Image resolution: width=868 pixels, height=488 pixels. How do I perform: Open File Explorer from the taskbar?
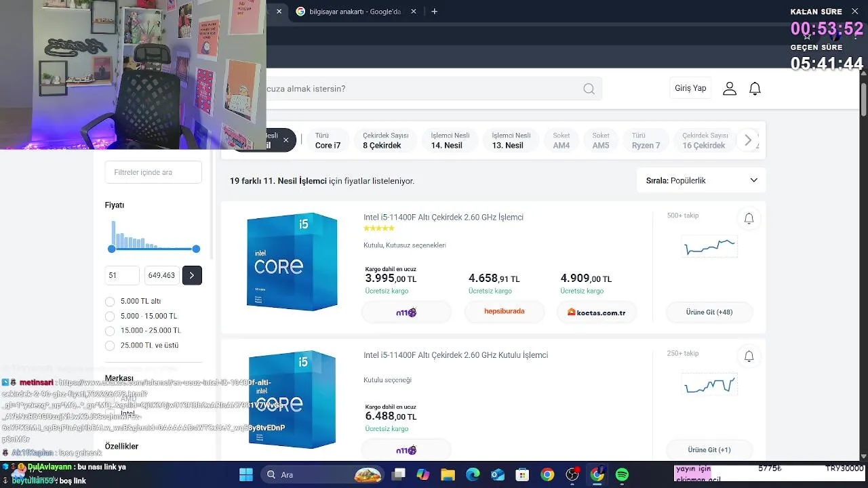pos(448,474)
